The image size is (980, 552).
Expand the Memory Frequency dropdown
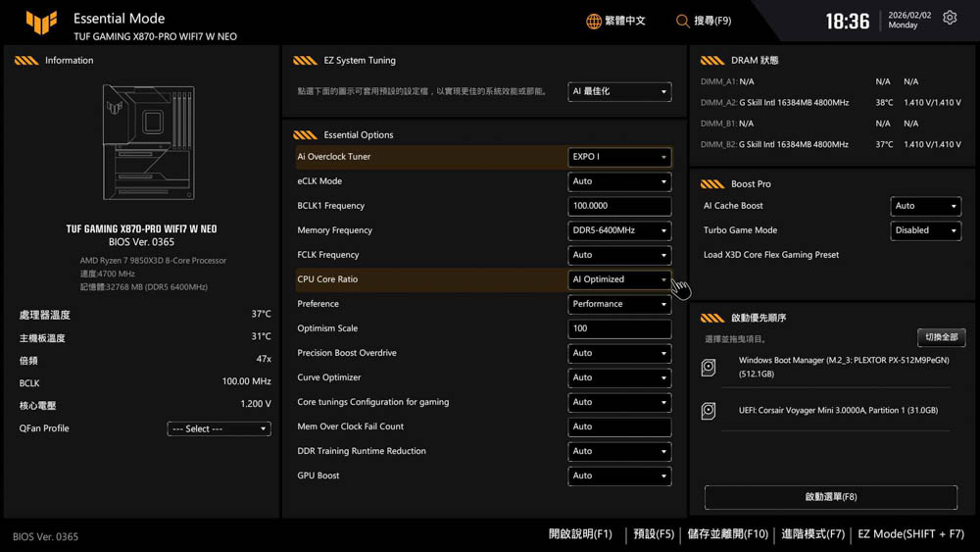tap(619, 230)
